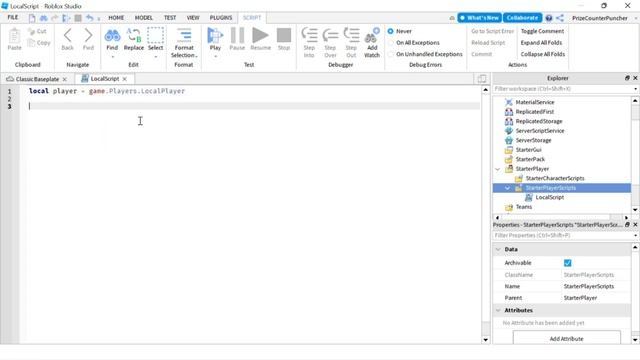Click the Copy icon
Screen dimensions: 640x360
[x=31, y=42]
